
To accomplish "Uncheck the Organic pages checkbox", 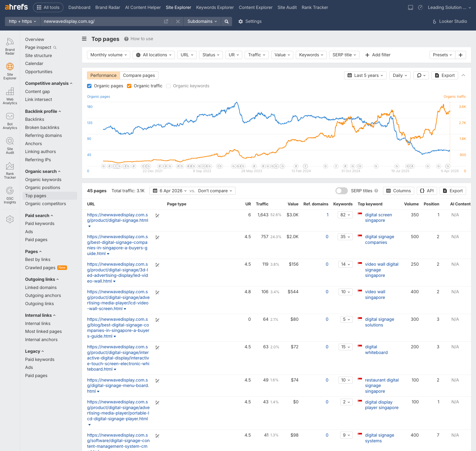I will (x=89, y=86).
